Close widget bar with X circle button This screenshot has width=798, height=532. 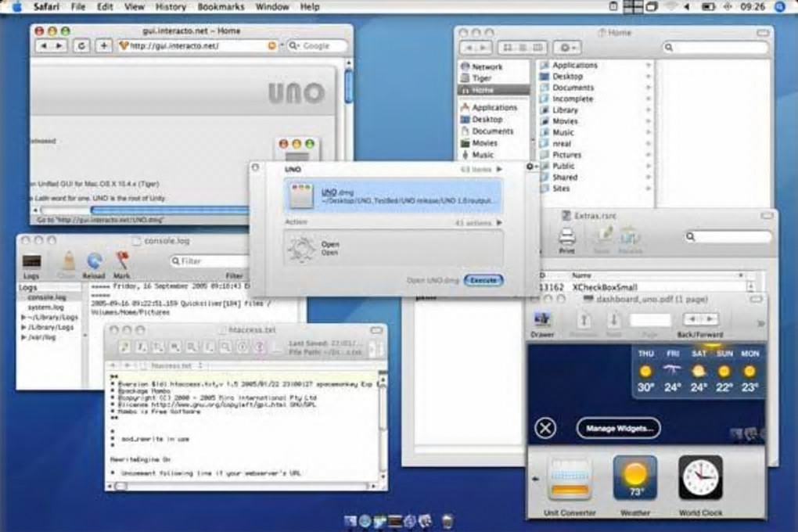(545, 428)
